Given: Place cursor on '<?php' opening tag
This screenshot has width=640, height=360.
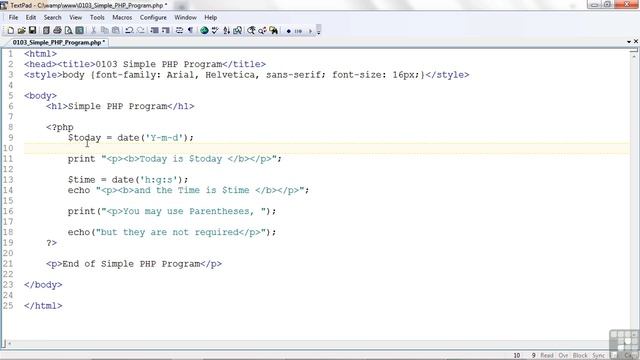Looking at the screenshot, I should (60, 127).
